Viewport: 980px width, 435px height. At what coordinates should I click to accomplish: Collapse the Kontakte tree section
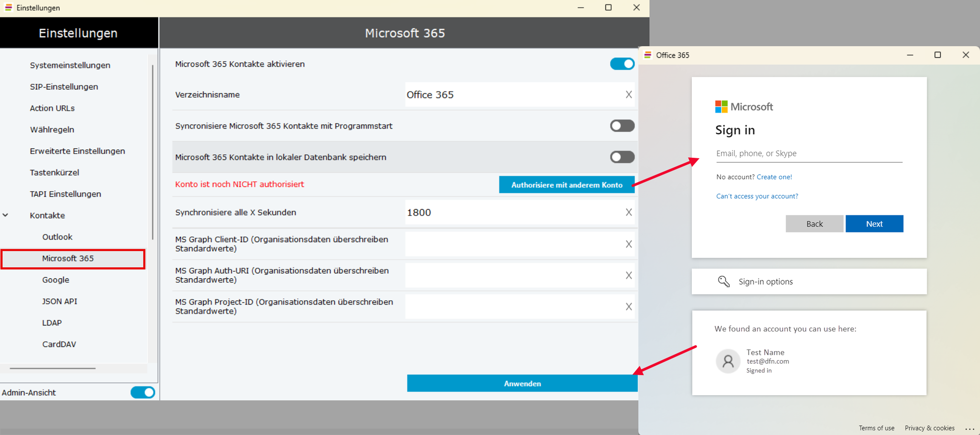coord(6,215)
